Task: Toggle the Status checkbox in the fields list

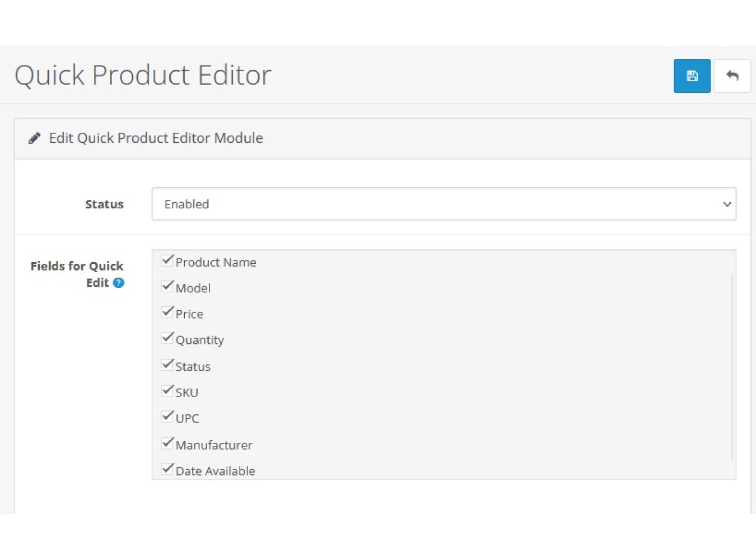Action: pyautogui.click(x=167, y=365)
